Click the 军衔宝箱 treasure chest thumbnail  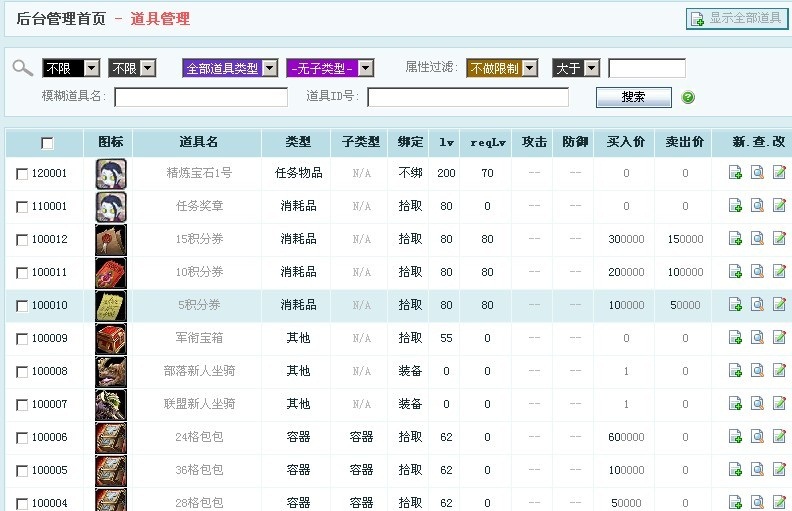[x=110, y=338]
